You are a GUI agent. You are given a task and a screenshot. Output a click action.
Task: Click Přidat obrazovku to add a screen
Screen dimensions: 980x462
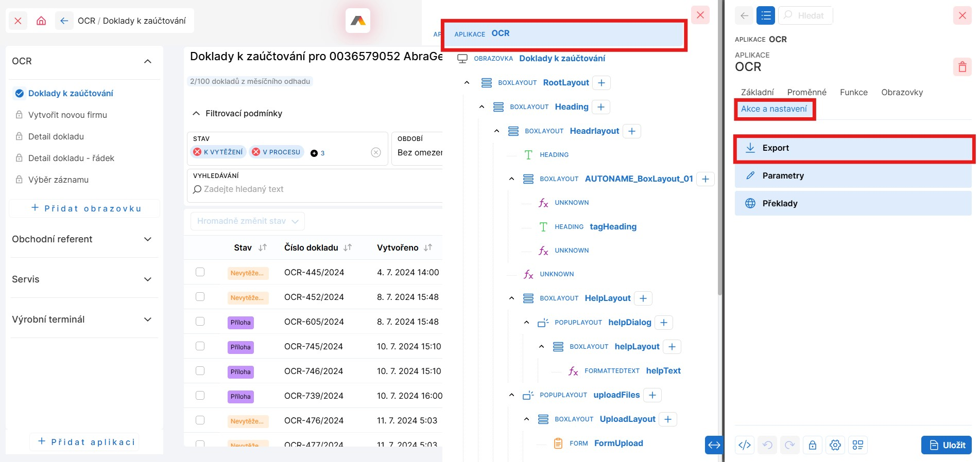click(85, 208)
